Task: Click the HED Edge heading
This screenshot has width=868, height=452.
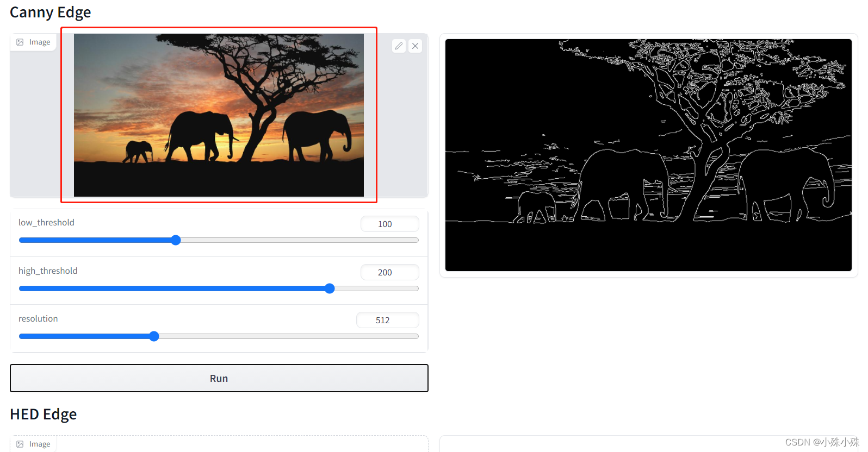Action: click(x=44, y=414)
